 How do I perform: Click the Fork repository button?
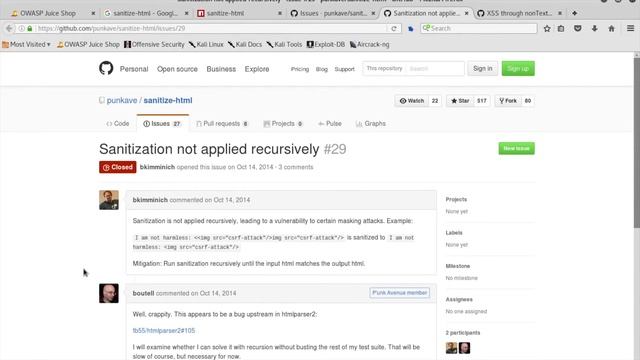coord(508,101)
